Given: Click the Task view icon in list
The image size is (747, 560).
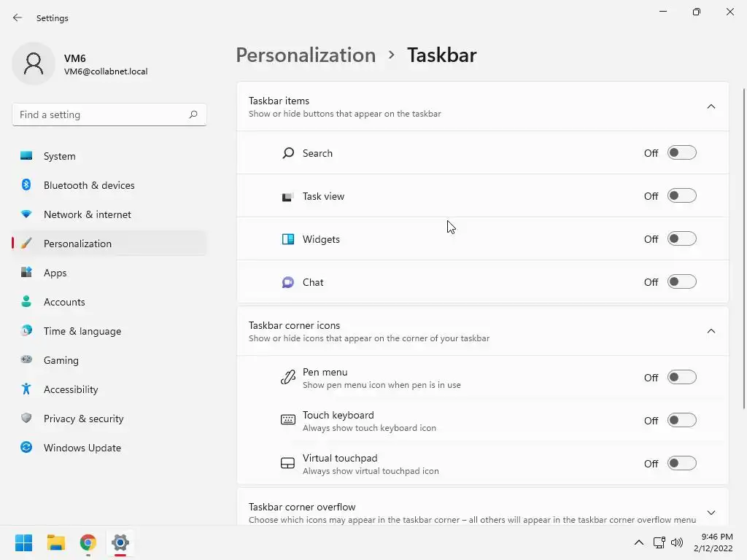Looking at the screenshot, I should click(x=287, y=197).
